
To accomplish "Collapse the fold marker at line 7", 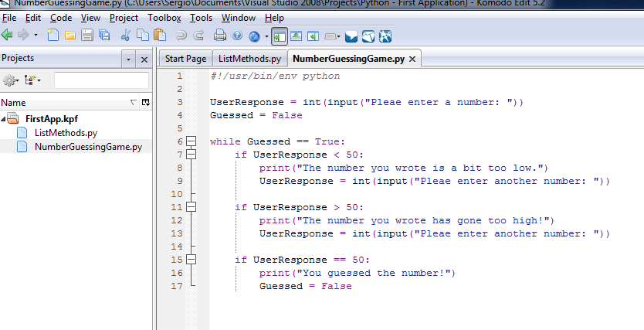I will point(191,155).
